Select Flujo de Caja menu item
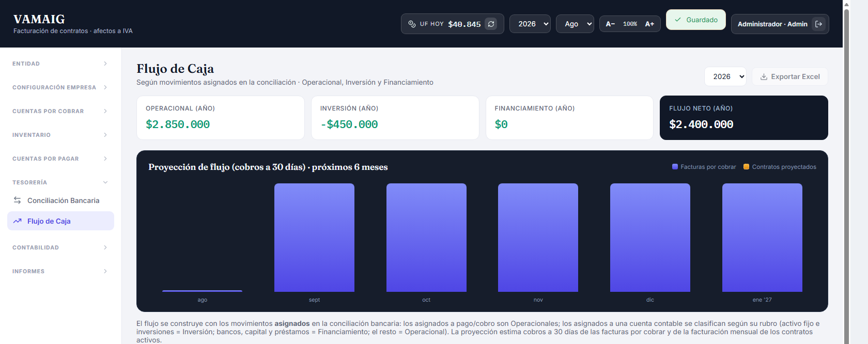 pos(60,221)
